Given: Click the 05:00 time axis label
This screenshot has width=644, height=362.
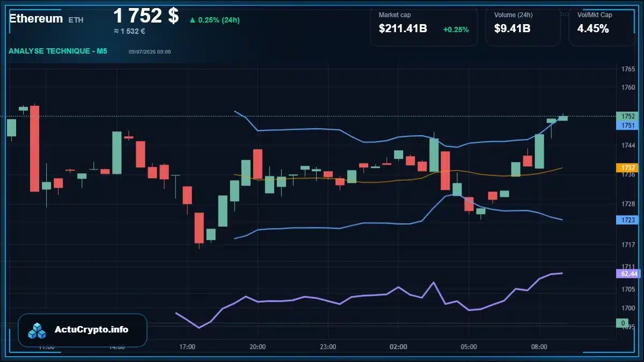Looking at the screenshot, I should [x=469, y=347].
